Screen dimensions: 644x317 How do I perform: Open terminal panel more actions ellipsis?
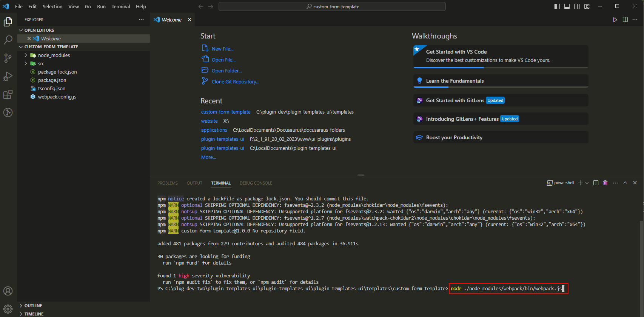pyautogui.click(x=615, y=183)
